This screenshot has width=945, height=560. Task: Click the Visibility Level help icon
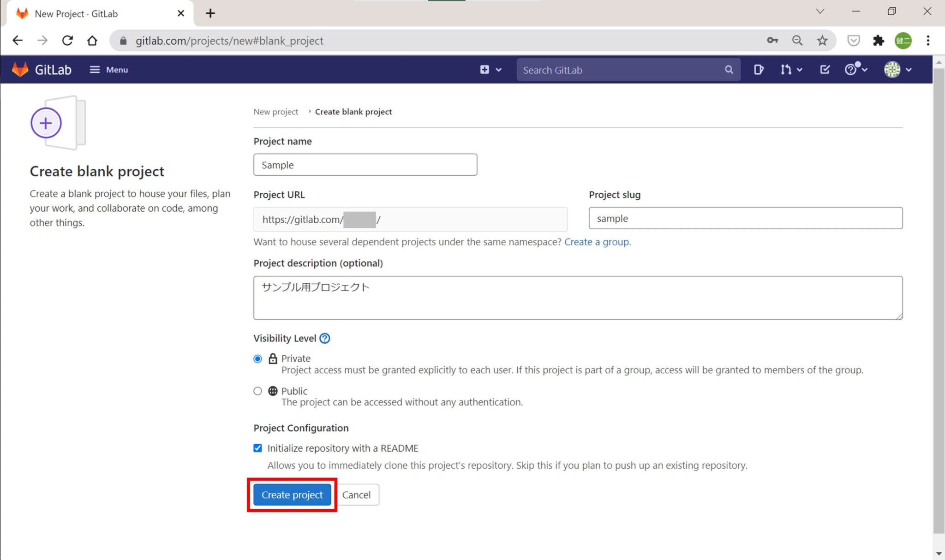pos(325,338)
